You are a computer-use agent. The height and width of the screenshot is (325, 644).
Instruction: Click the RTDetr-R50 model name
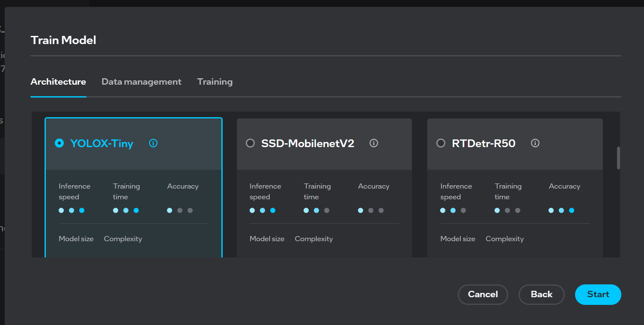click(484, 144)
